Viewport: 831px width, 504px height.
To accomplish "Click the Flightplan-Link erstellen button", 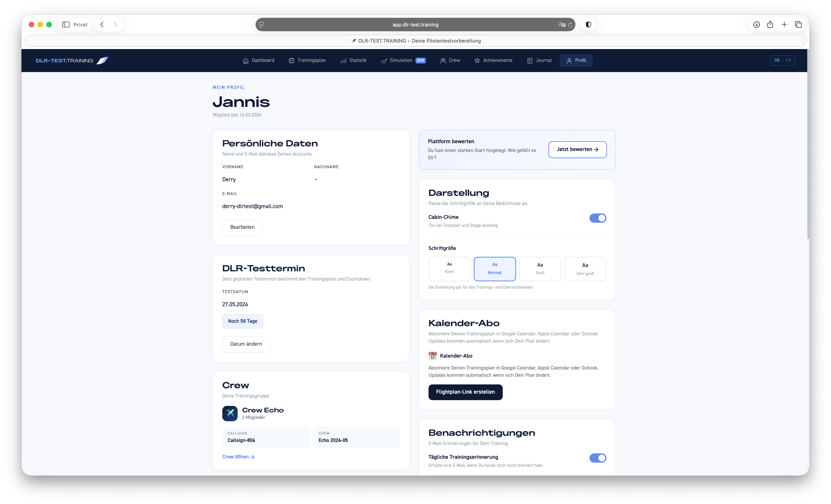I will tap(465, 392).
